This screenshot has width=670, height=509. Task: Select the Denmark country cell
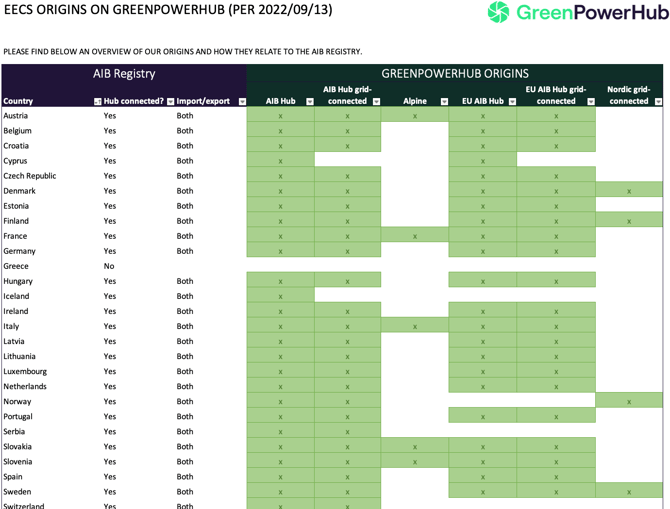19,191
